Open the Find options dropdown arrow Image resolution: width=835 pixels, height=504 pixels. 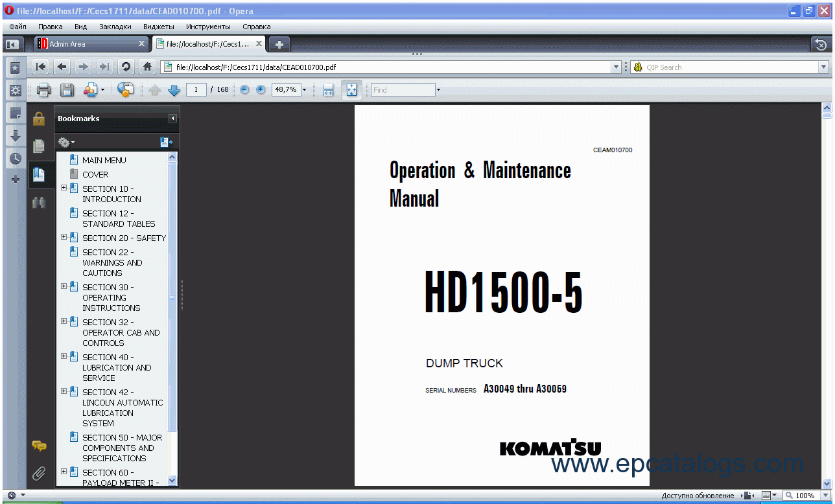click(x=438, y=90)
